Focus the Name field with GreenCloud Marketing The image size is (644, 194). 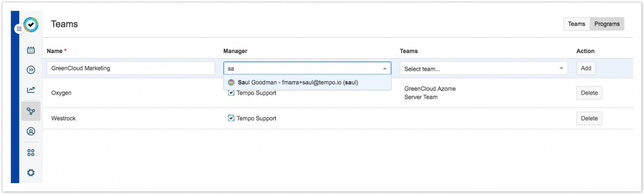pyautogui.click(x=131, y=68)
